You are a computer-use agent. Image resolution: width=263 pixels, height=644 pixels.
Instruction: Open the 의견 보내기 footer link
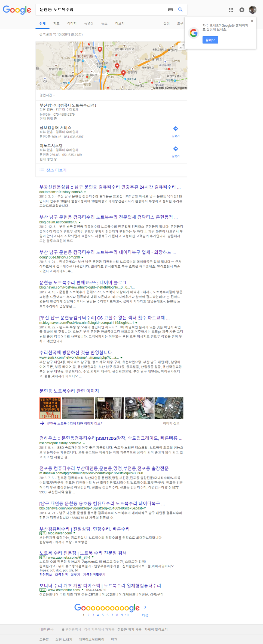pos(64,639)
